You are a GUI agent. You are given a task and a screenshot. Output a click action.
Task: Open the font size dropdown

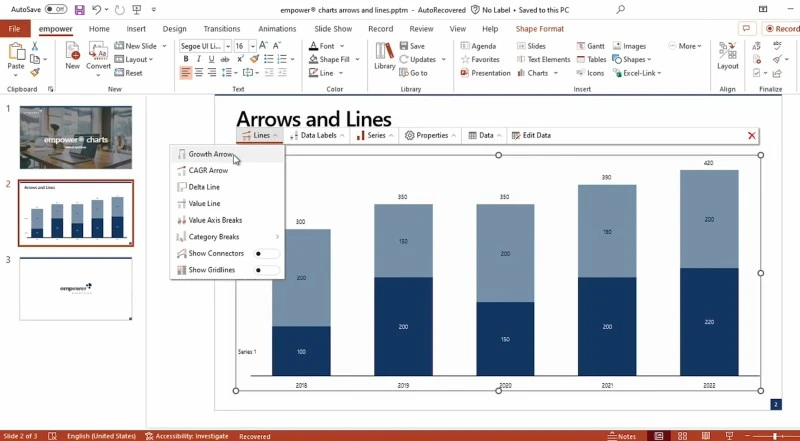[x=255, y=46]
